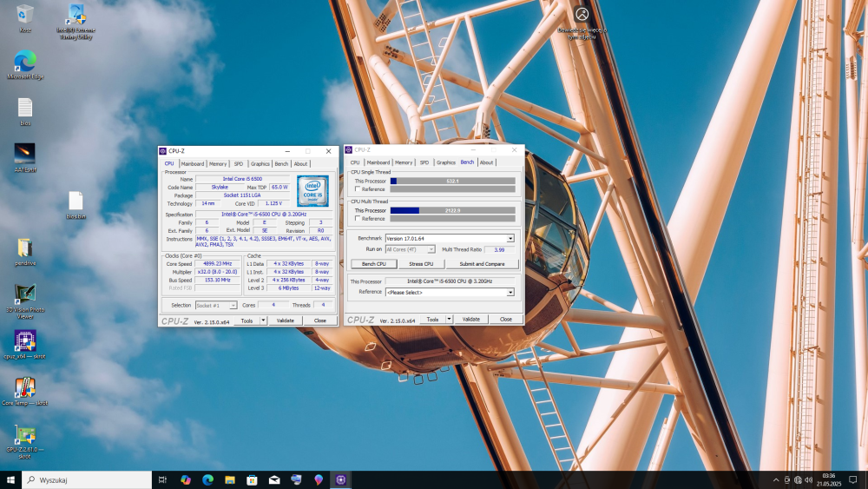Click the Microsoft Edge desktop icon

(24, 62)
